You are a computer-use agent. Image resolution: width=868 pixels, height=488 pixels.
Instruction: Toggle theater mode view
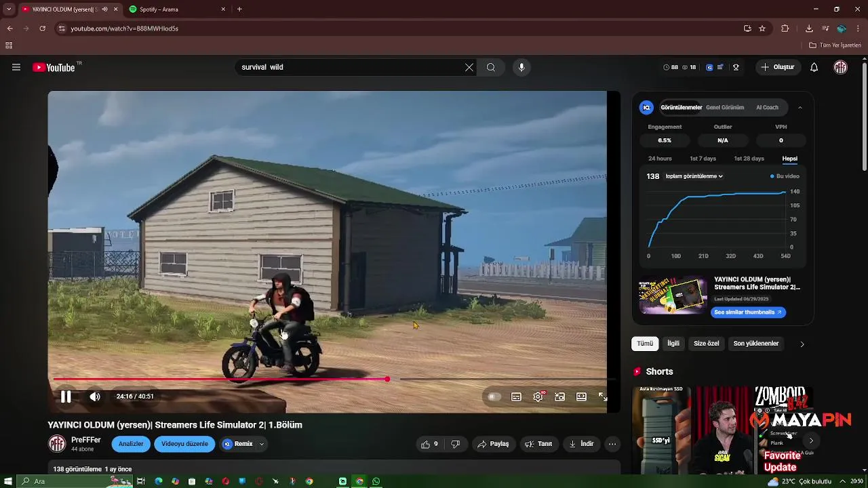[x=581, y=397]
